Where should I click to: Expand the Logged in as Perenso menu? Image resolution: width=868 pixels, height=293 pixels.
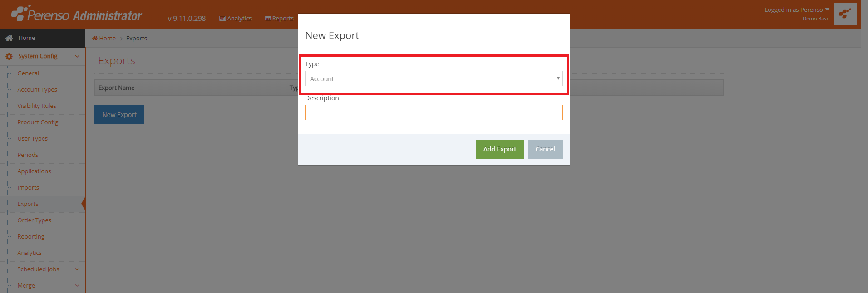pos(797,10)
